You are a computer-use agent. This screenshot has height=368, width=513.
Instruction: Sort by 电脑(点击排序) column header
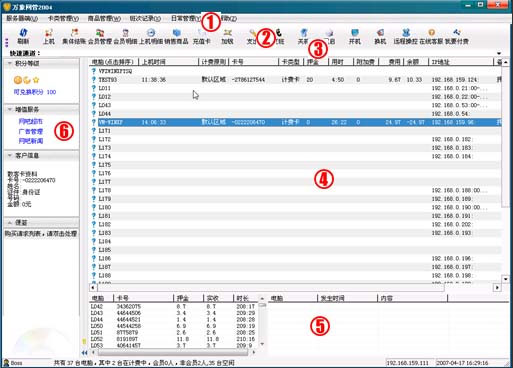(x=114, y=62)
